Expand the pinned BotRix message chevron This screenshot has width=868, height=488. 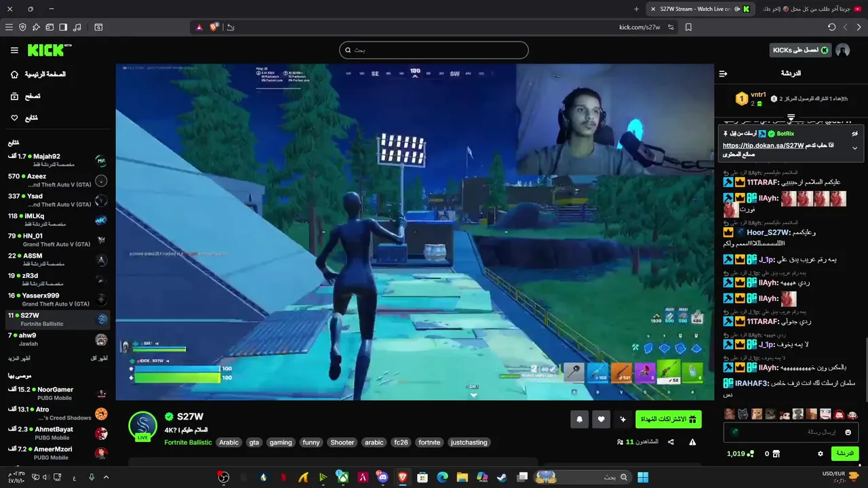854,148
